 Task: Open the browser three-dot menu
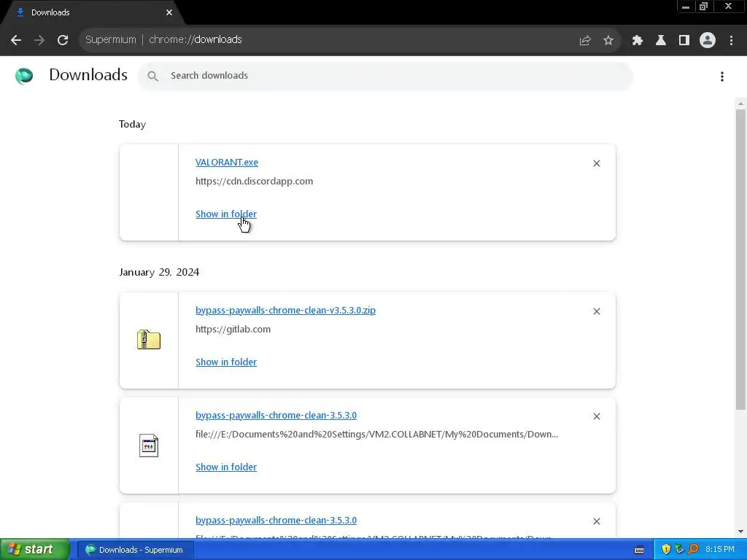(731, 40)
